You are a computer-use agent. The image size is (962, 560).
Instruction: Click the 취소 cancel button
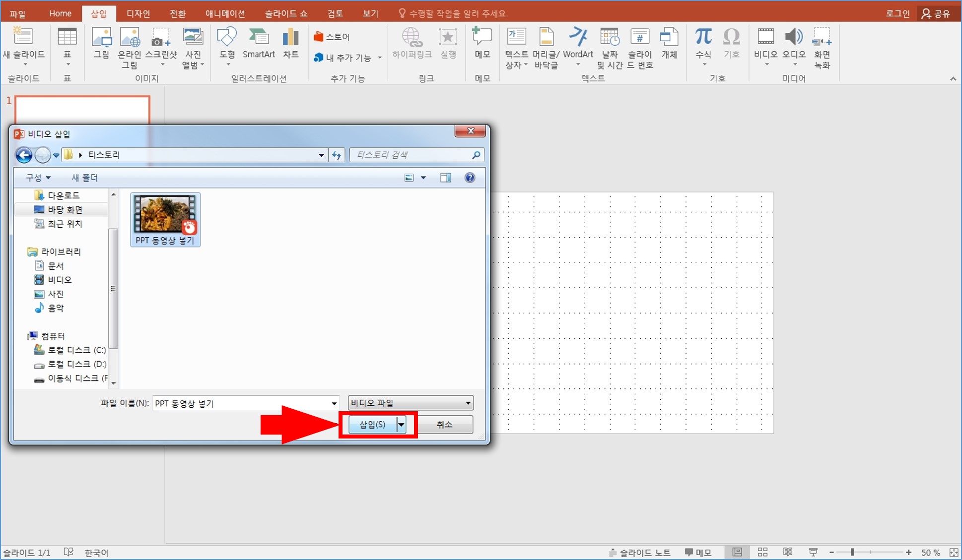(444, 425)
